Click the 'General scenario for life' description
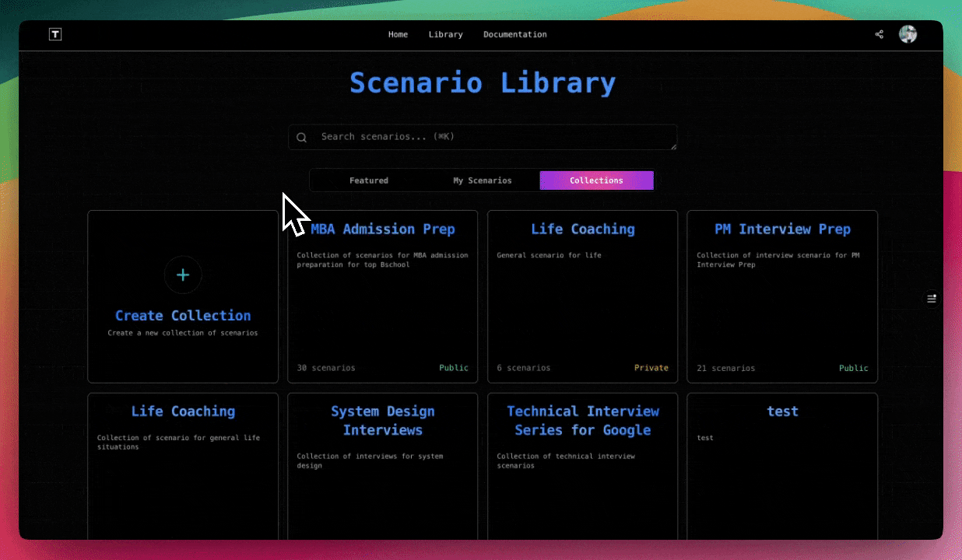The image size is (962, 560). tap(549, 255)
